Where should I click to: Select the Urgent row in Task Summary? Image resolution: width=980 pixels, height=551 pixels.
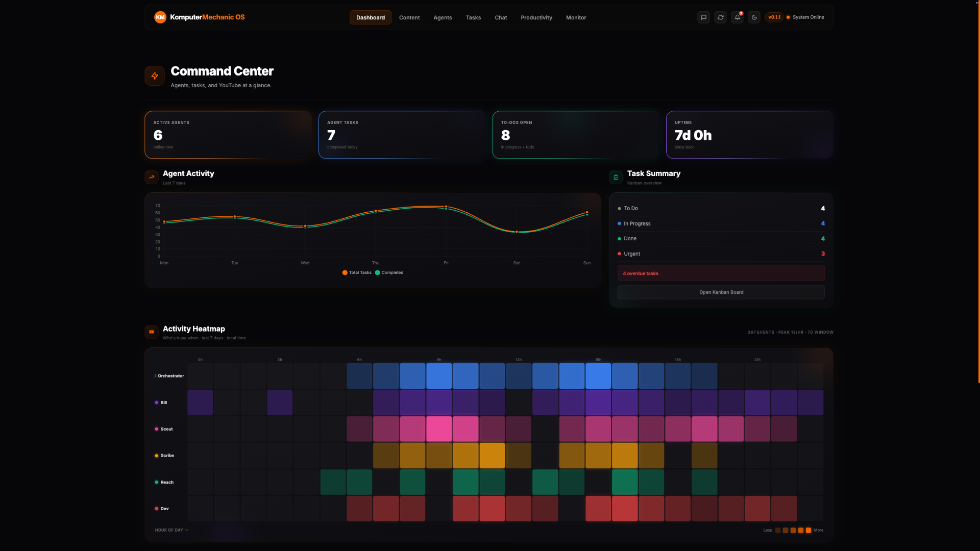[721, 254]
